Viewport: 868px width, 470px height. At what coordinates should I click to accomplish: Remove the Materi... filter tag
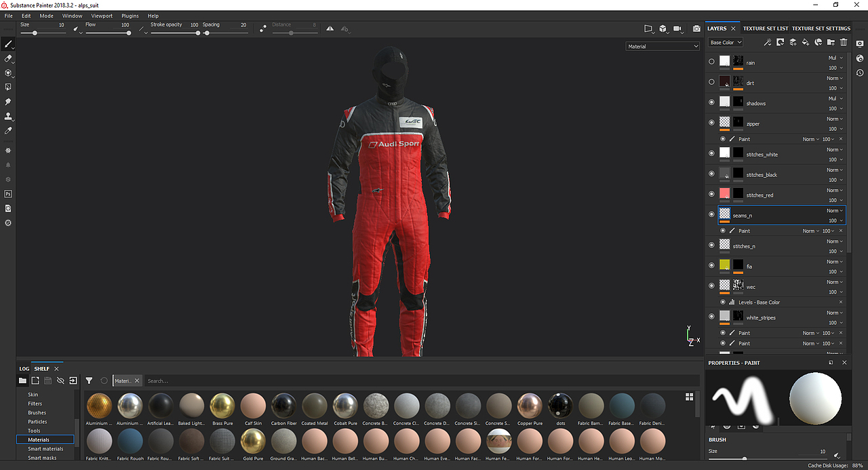137,380
